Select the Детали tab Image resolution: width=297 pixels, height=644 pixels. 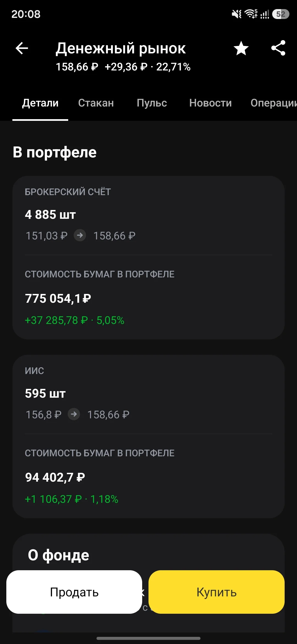point(40,103)
